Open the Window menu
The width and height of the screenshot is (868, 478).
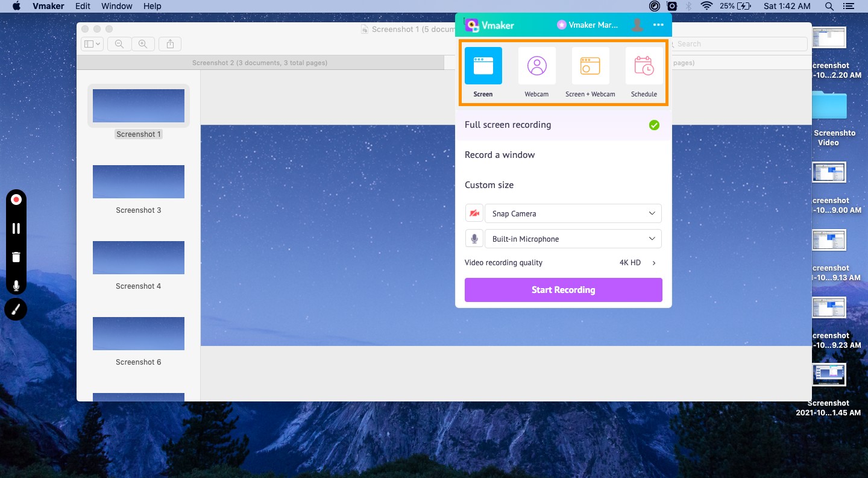116,6
